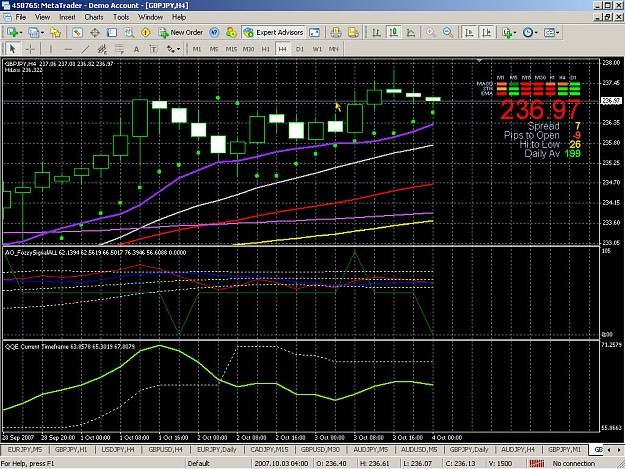Switch to the GBPJPY,Daily chart tab
Screen dimensions: 625x469
tap(469, 449)
